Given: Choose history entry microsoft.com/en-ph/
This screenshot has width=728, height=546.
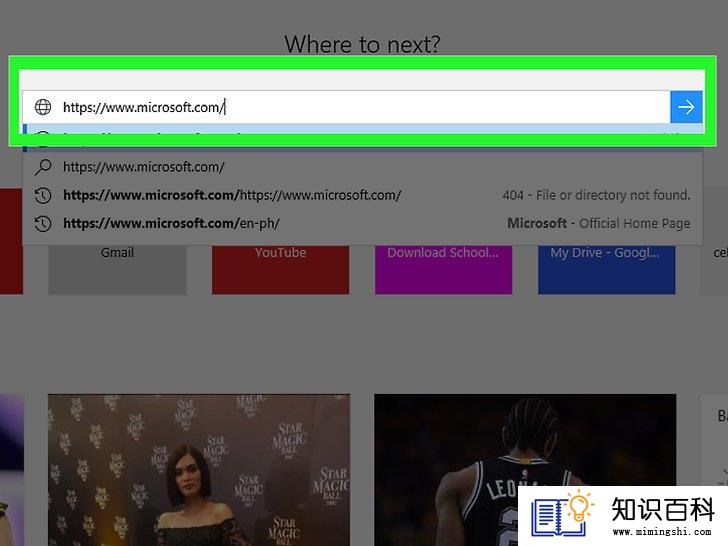Looking at the screenshot, I should point(362,223).
